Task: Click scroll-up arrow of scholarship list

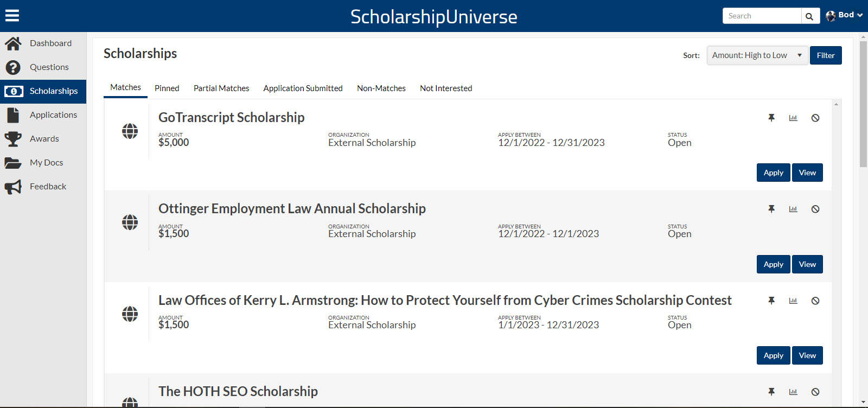Action: click(x=836, y=104)
